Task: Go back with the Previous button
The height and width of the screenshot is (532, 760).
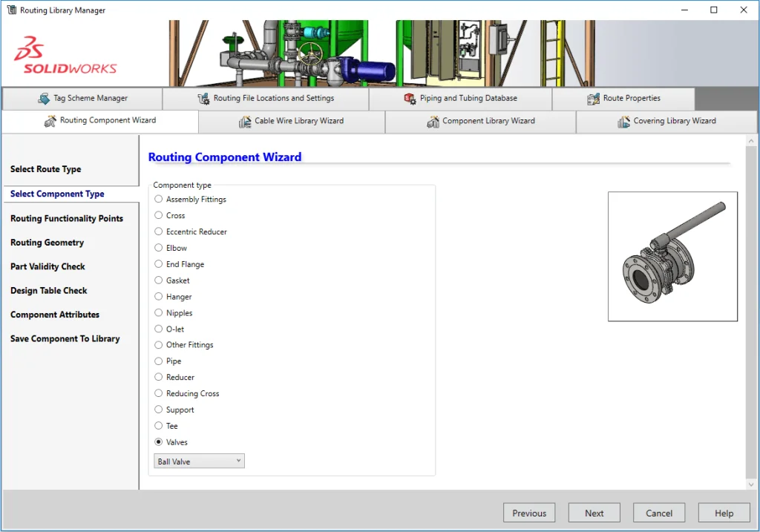Action: pos(529,513)
